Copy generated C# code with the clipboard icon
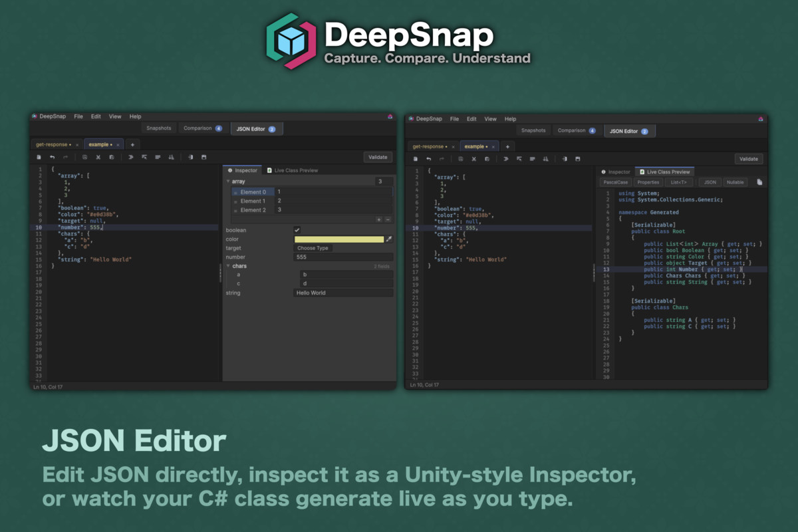This screenshot has height=532, width=798. pyautogui.click(x=759, y=182)
